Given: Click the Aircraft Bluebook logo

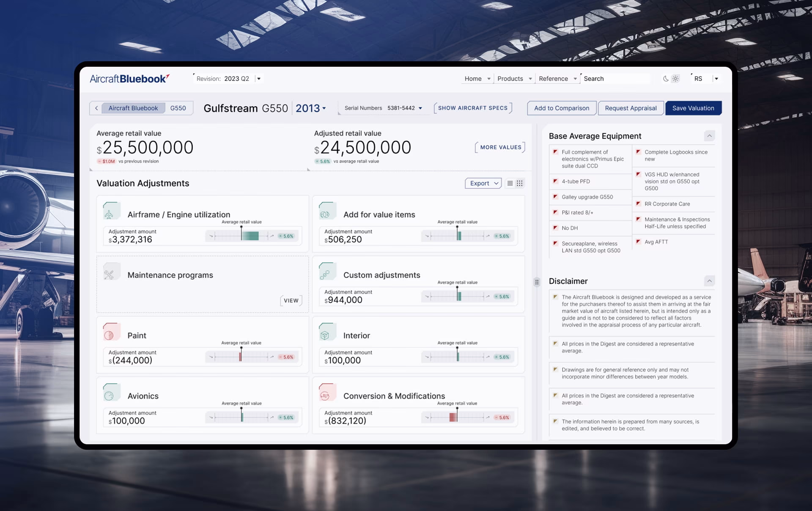Looking at the screenshot, I should (129, 79).
